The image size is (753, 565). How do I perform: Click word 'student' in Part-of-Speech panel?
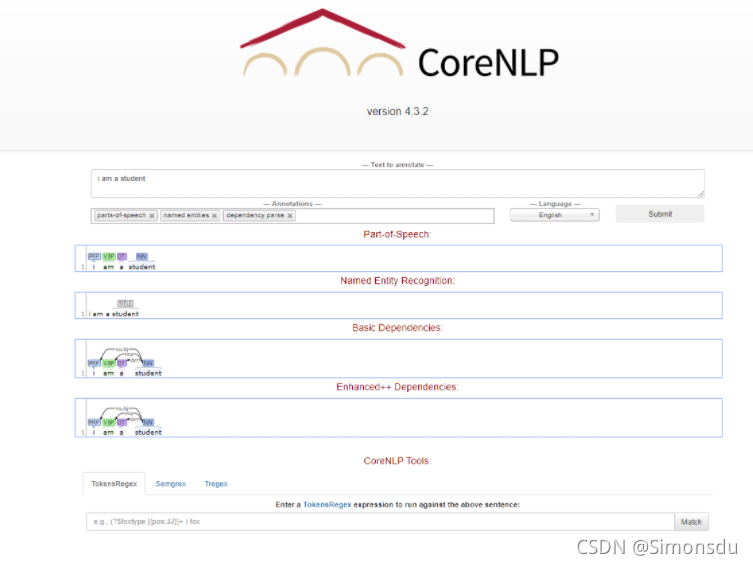142,267
